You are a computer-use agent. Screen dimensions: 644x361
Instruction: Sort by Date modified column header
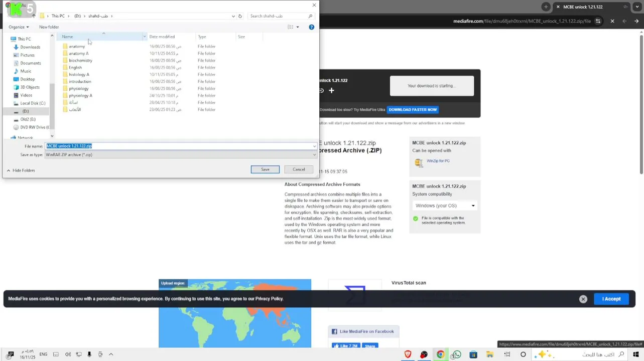click(x=171, y=37)
